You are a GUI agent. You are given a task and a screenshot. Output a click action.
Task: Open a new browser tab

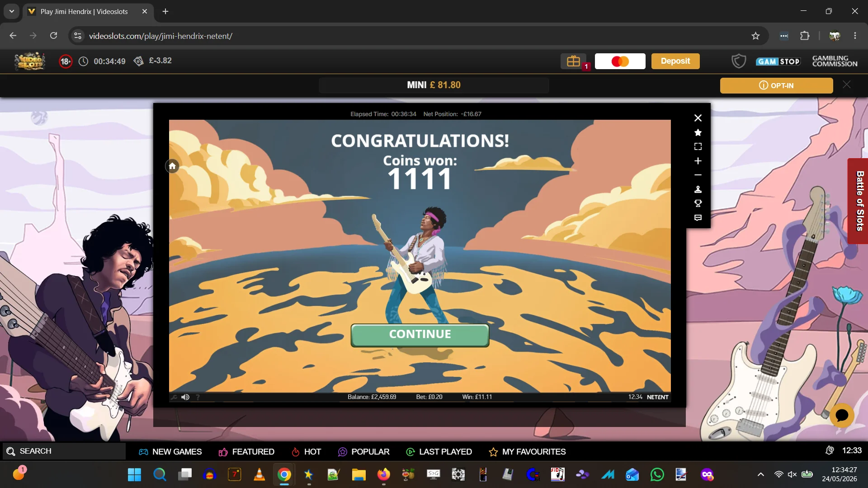165,11
